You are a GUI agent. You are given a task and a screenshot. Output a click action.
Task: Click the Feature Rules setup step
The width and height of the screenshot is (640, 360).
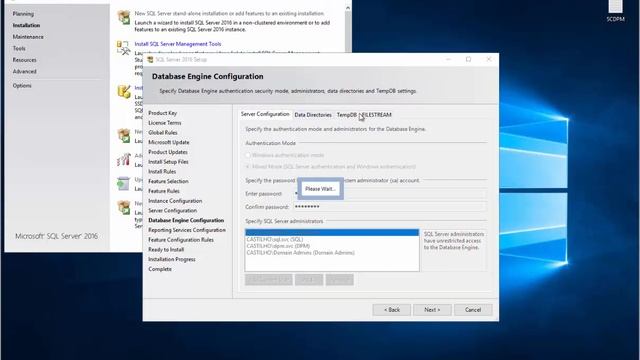[164, 191]
